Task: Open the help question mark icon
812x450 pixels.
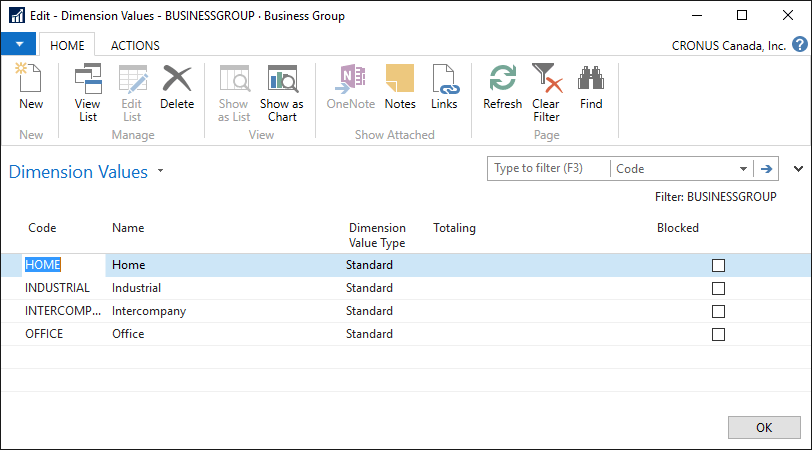Action: pyautogui.click(x=799, y=45)
